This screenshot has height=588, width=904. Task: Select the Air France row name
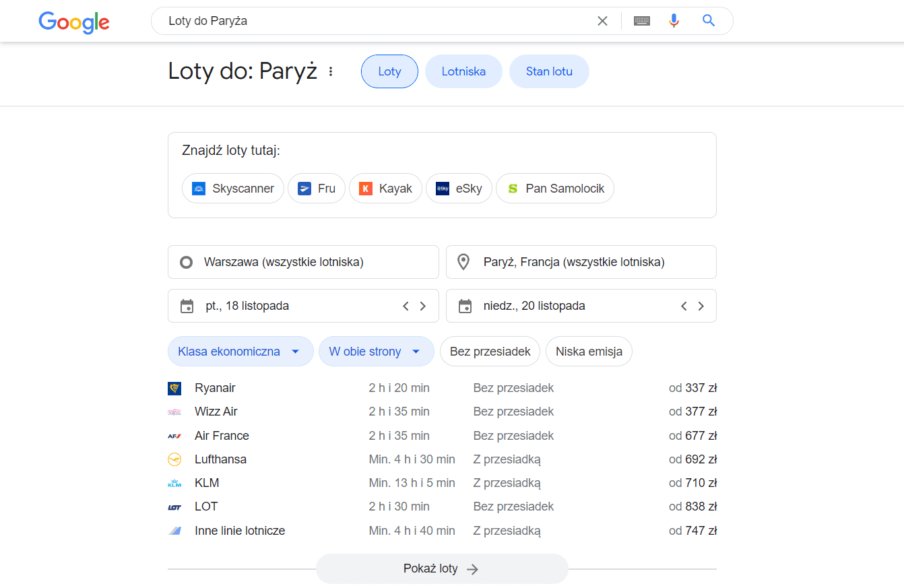pos(222,436)
